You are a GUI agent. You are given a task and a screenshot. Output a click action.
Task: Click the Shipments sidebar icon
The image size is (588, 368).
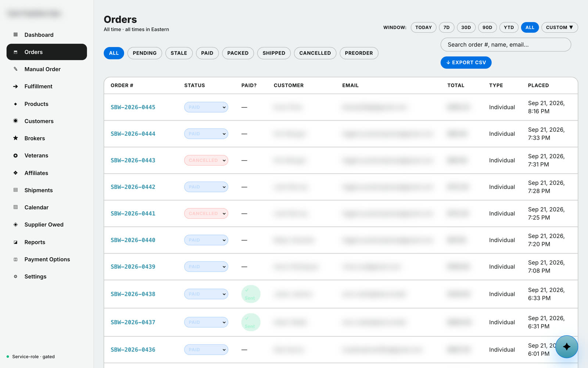15,190
